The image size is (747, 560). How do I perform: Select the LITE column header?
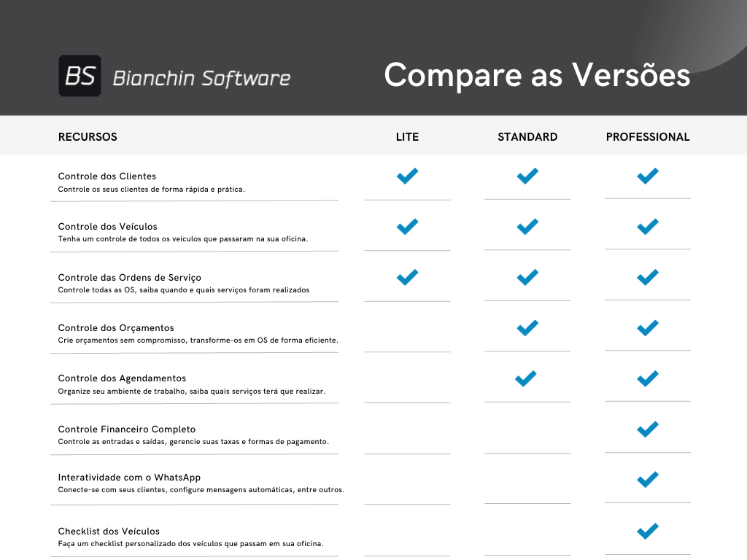(407, 137)
